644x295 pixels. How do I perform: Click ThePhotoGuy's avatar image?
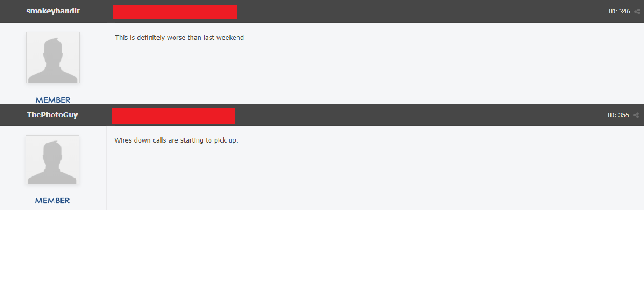pos(52,160)
